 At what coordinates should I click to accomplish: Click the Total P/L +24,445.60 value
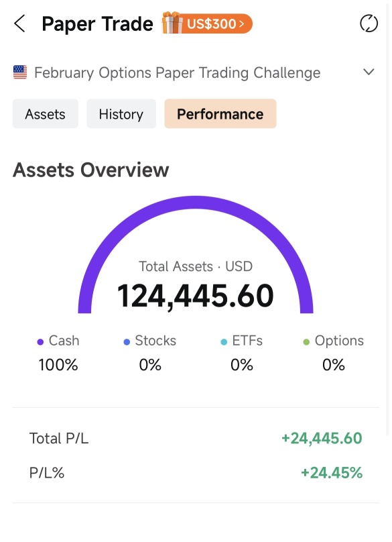pyautogui.click(x=322, y=438)
